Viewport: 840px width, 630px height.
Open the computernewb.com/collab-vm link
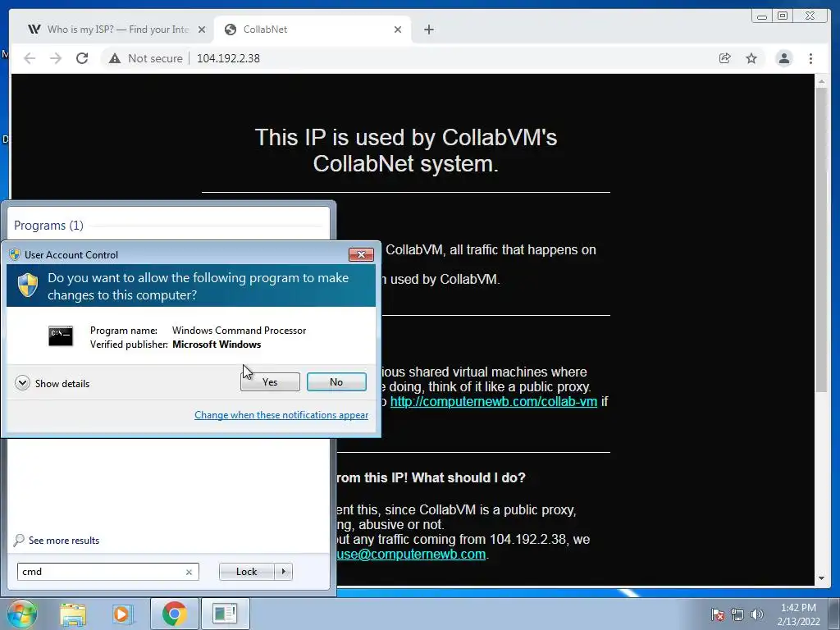493,402
